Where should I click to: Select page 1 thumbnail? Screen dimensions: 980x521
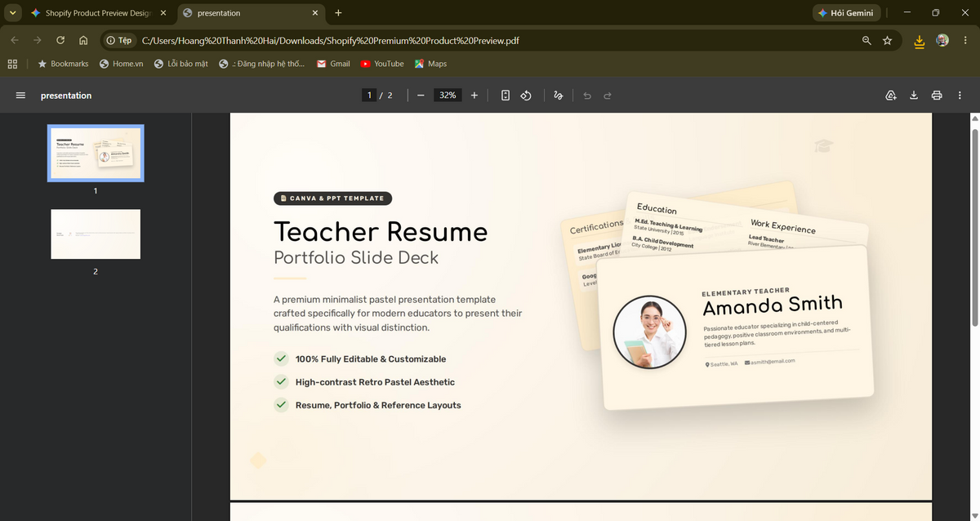point(96,154)
